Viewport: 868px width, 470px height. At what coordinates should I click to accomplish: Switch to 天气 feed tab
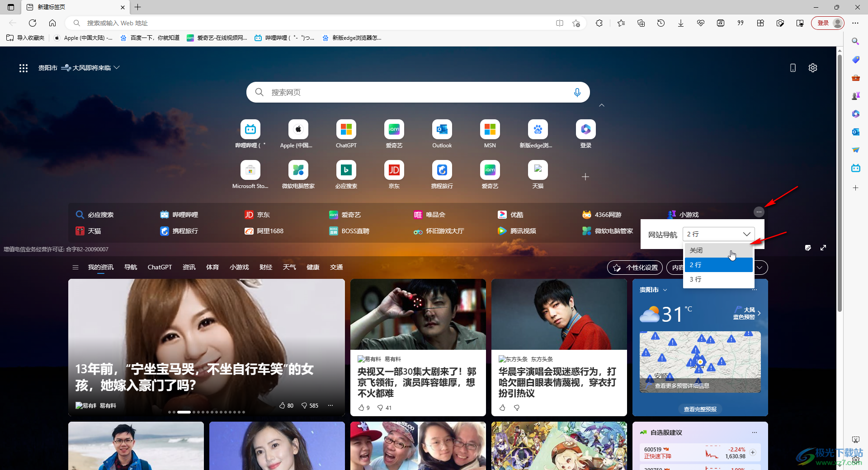pos(289,268)
